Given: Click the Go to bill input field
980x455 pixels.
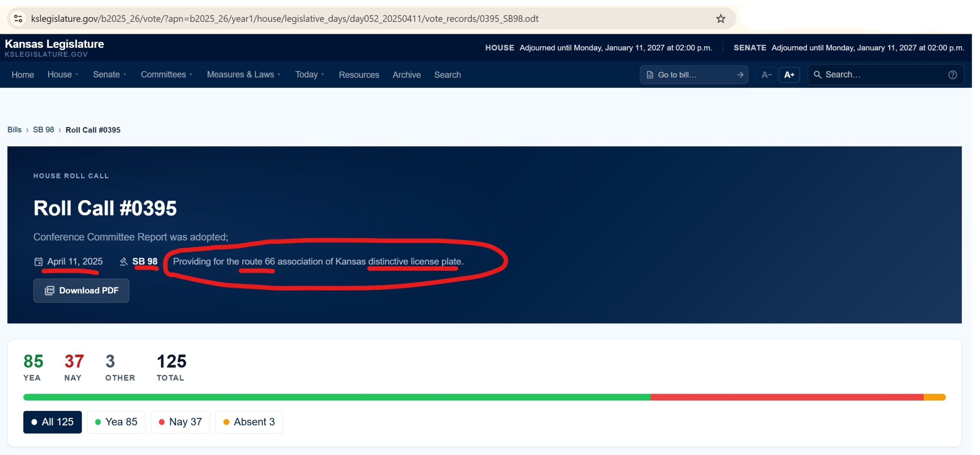Looking at the screenshot, I should (x=694, y=75).
